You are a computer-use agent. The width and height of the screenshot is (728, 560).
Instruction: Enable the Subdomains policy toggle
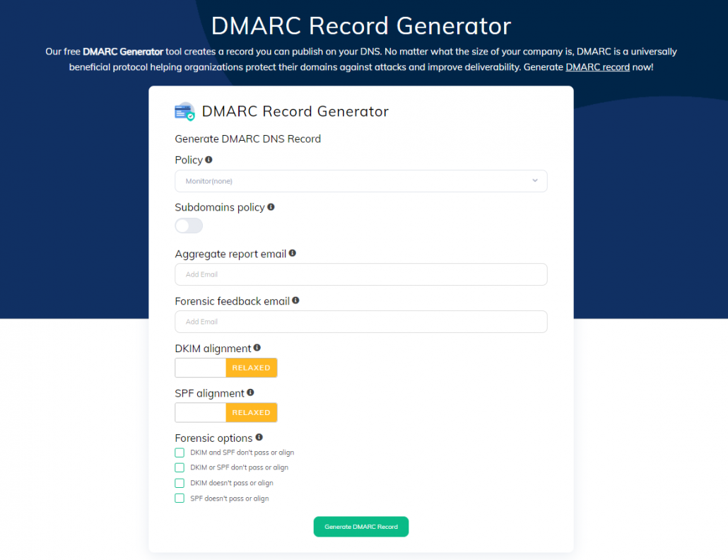(188, 225)
